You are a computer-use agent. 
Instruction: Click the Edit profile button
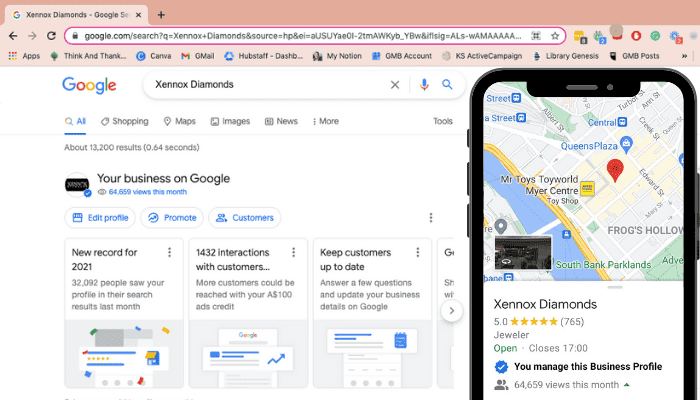(x=100, y=218)
